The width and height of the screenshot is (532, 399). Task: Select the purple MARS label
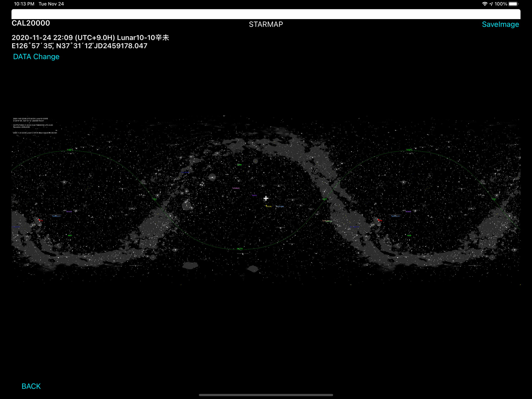(254, 195)
